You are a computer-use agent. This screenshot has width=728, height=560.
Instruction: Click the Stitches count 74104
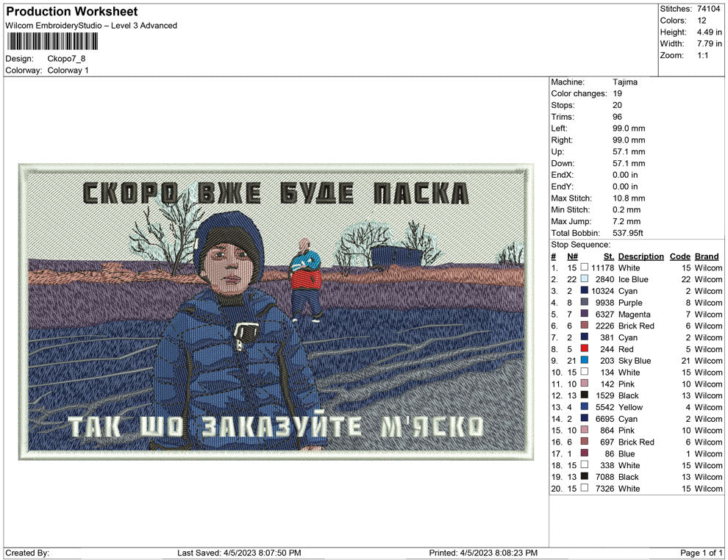708,9
